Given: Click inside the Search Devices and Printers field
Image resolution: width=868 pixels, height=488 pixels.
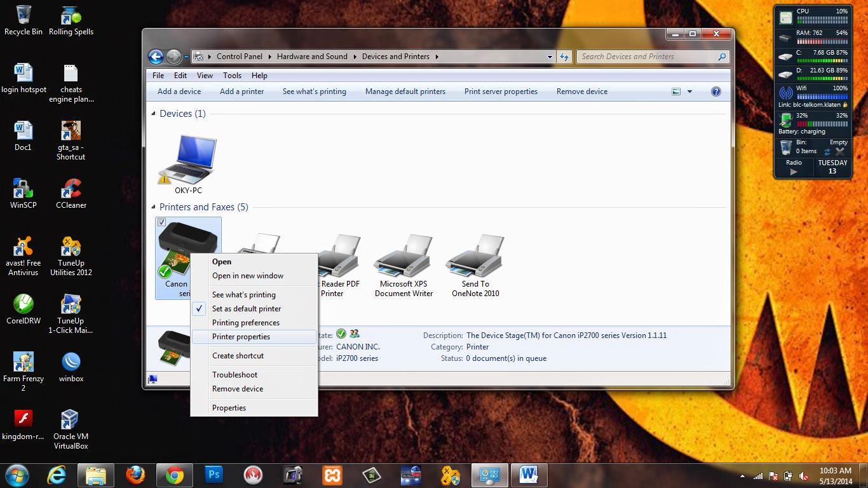Looking at the screenshot, I should [x=642, y=57].
